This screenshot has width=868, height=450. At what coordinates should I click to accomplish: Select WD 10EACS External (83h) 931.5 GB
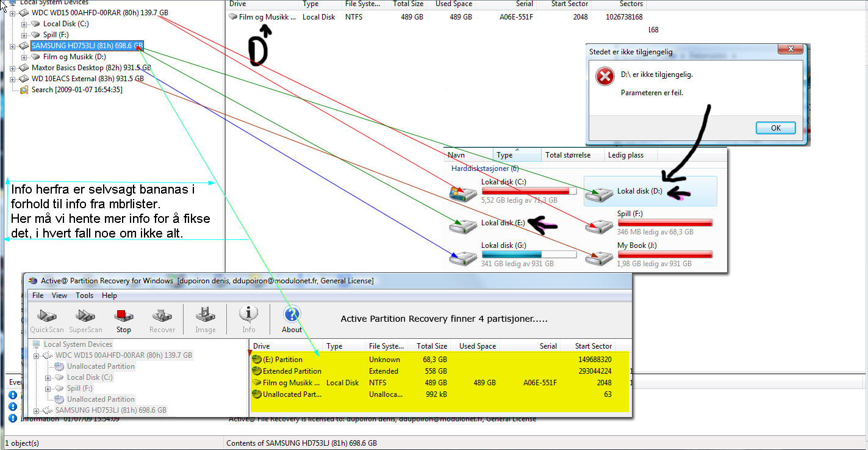click(x=87, y=79)
